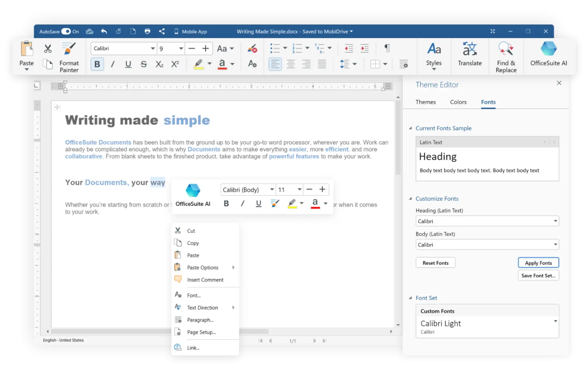Switch to the Themes tab
Screen dimensions: 588x370
[x=426, y=102]
